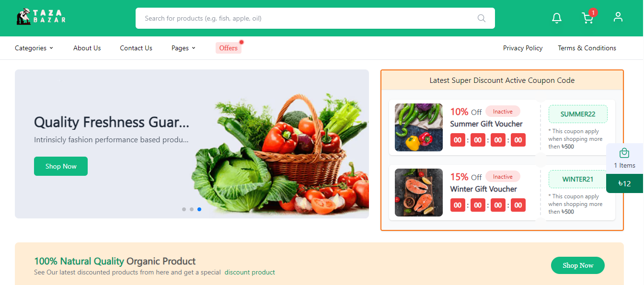Click the Taza Bazar logo
Viewport: 644px width, 285px height.
click(41, 17)
